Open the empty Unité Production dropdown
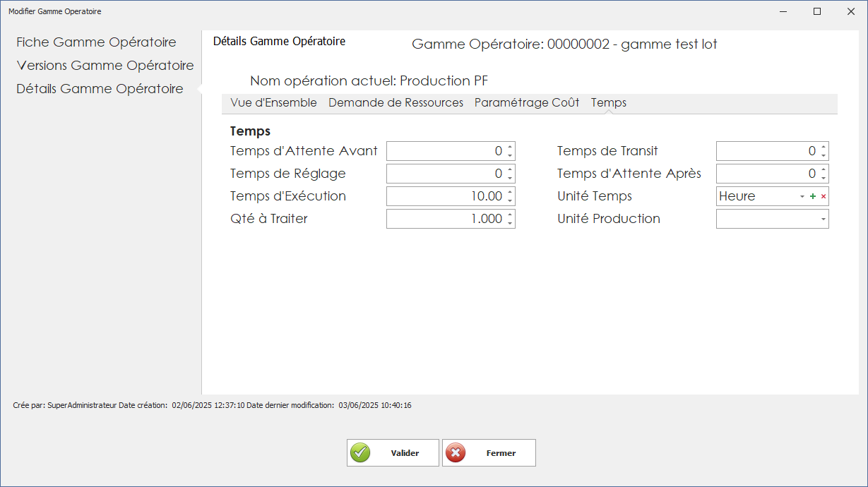The image size is (868, 487). (x=822, y=218)
